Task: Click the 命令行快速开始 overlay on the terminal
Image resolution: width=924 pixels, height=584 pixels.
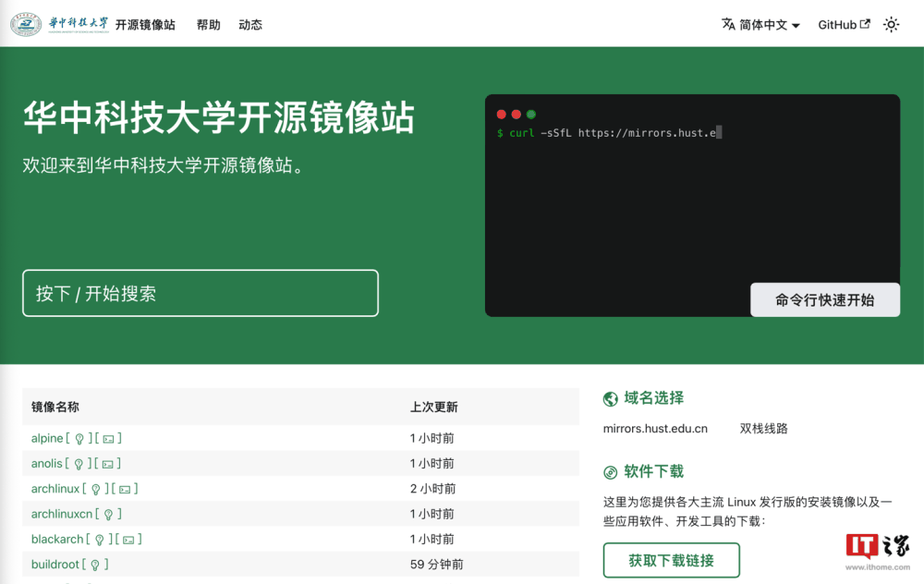Action: (825, 299)
